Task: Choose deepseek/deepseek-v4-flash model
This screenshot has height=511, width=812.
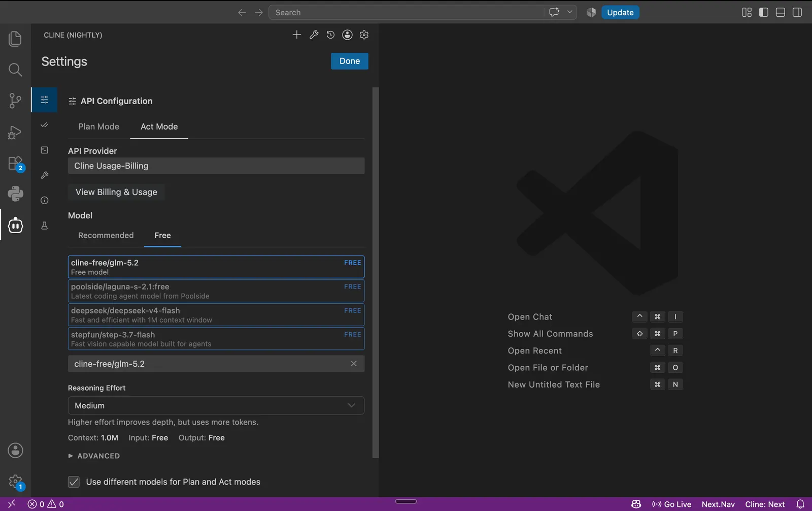Action: (x=216, y=315)
